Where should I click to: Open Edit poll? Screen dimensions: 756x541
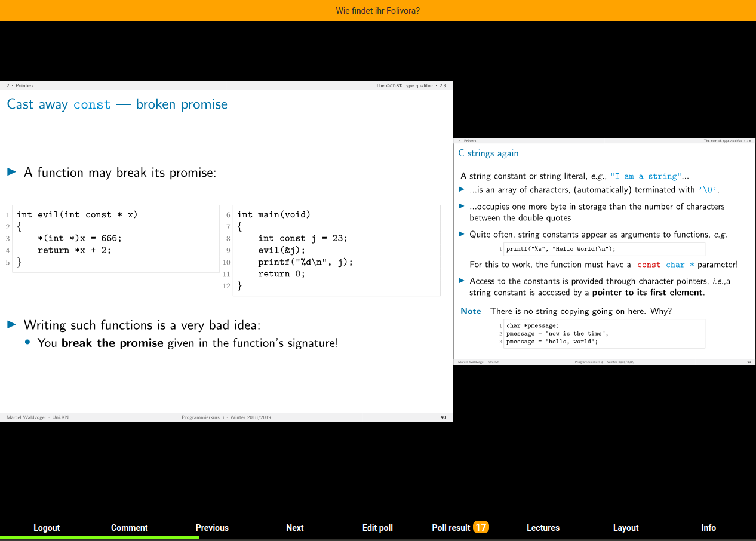[x=377, y=528]
